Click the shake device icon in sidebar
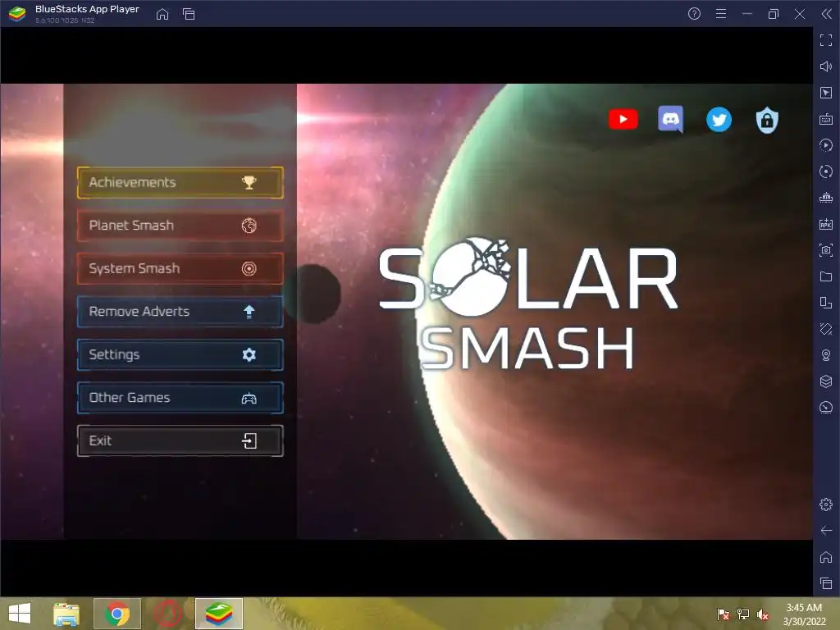The width and height of the screenshot is (840, 630). 826,329
